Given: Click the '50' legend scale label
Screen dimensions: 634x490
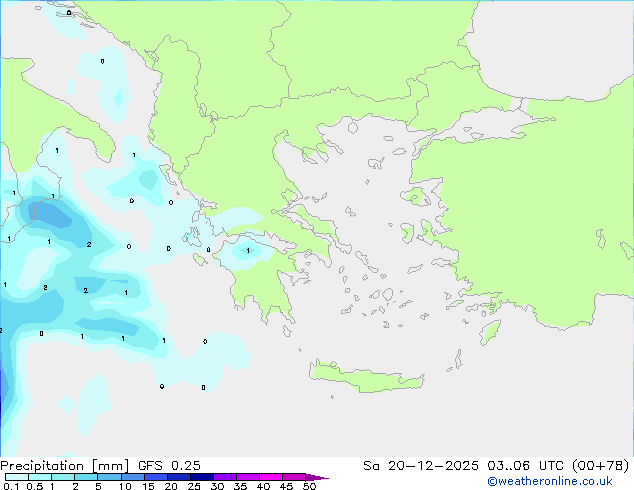Looking at the screenshot, I should (309, 486).
